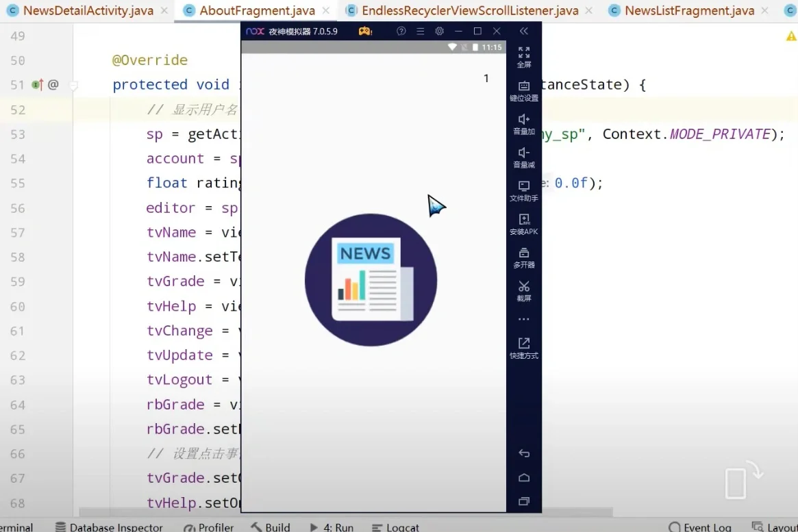
Task: Increase the emulator volume
Action: [x=524, y=125]
